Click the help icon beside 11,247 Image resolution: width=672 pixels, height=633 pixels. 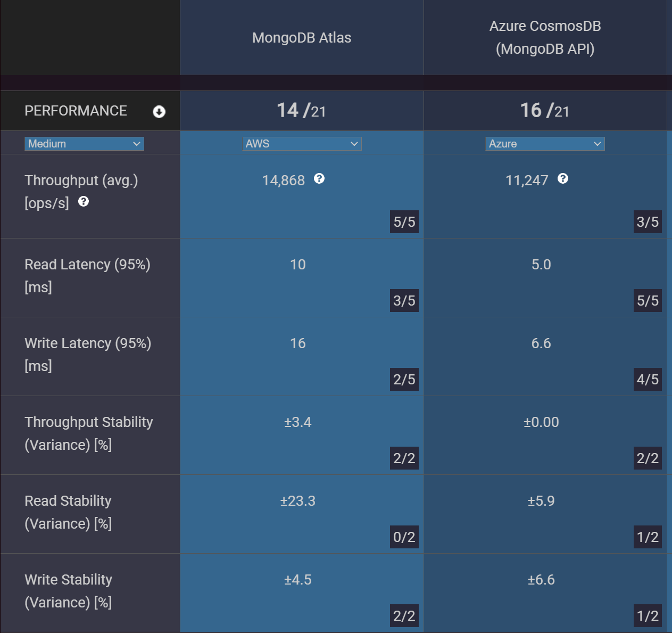[x=563, y=179]
